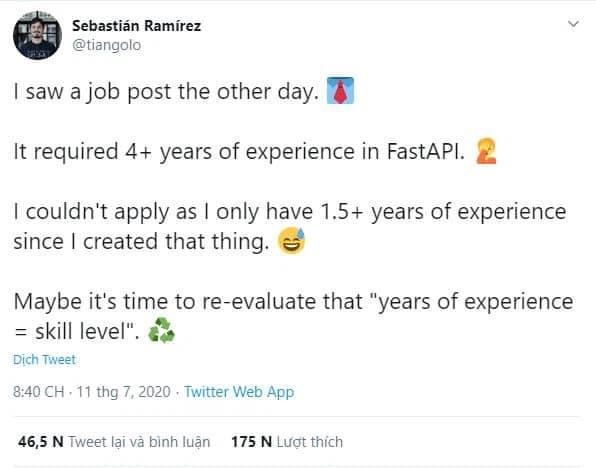
Task: View 175 N Lượt thích likes list
Action: pos(287,442)
